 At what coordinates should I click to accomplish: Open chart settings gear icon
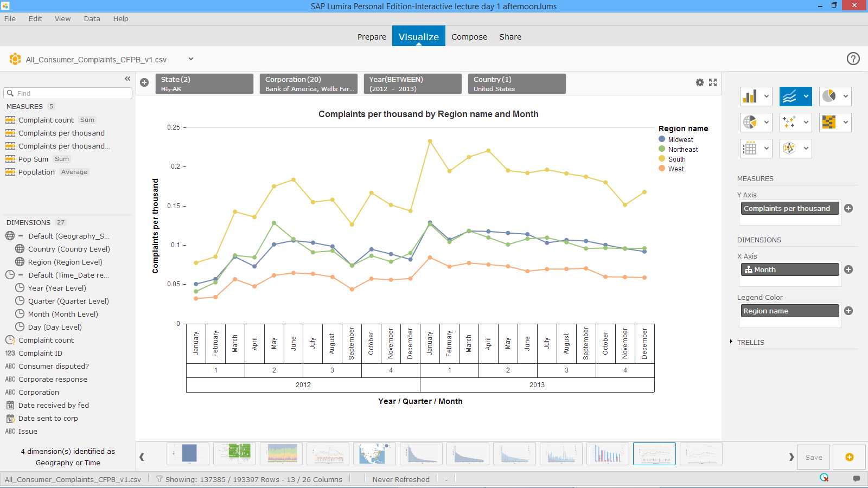click(700, 82)
